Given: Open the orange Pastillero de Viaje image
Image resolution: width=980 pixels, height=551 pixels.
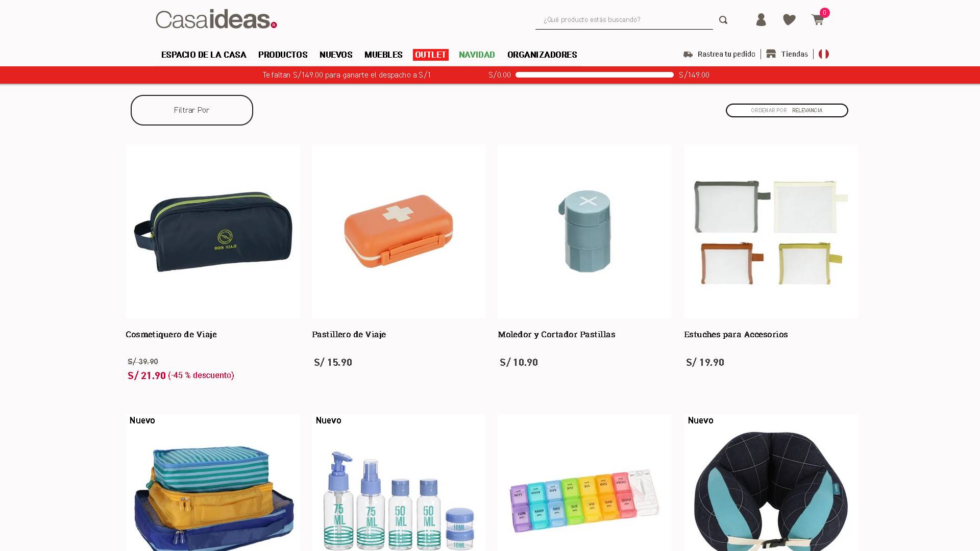Looking at the screenshot, I should coord(399,231).
